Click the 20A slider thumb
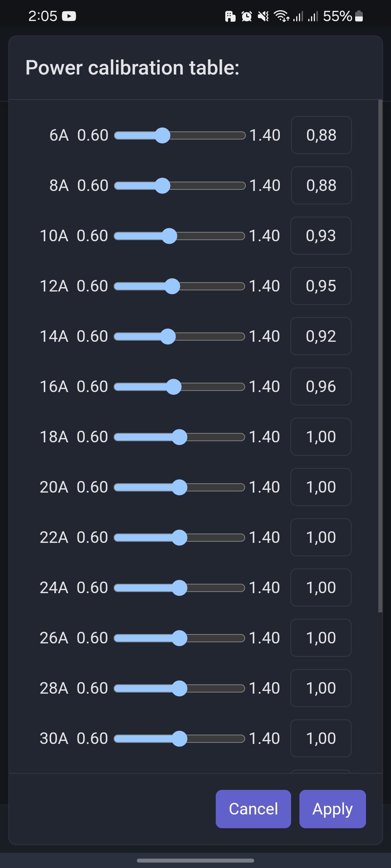The height and width of the screenshot is (868, 391). pos(180,488)
